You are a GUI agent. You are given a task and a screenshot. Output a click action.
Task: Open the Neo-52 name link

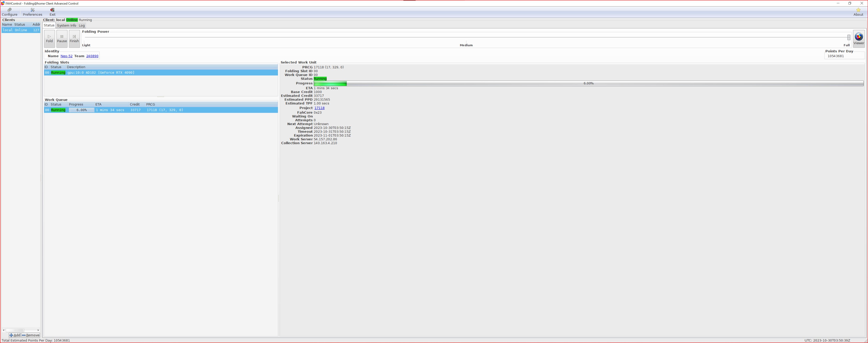tap(66, 56)
